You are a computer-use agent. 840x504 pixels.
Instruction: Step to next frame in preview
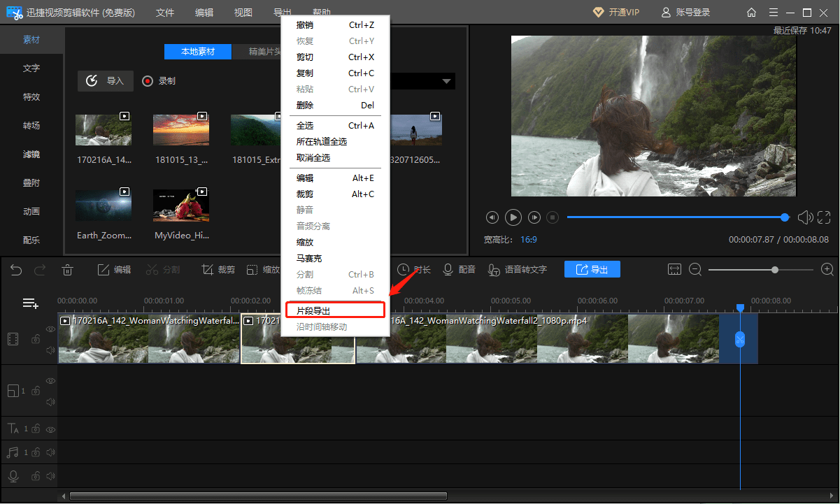coord(534,217)
